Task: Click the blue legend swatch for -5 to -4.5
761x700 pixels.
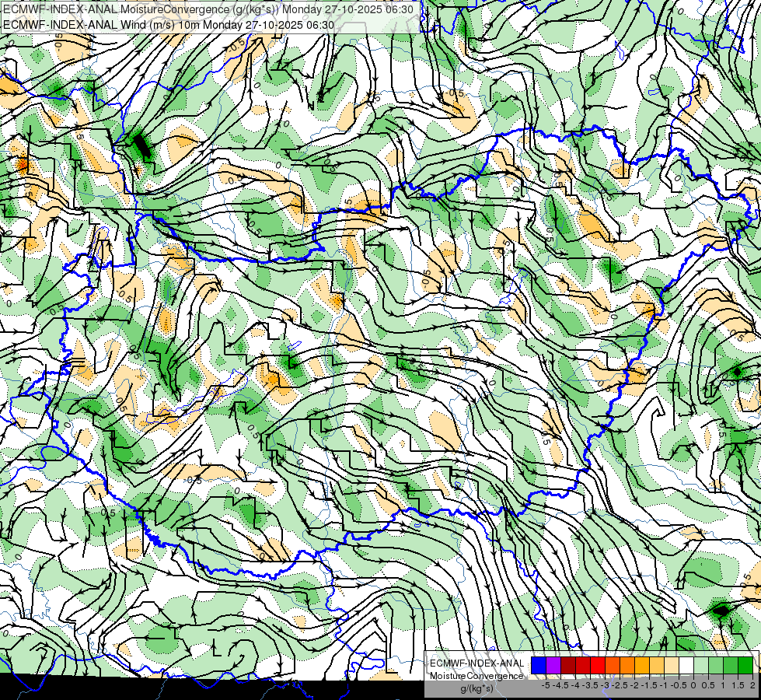Action: [x=539, y=665]
